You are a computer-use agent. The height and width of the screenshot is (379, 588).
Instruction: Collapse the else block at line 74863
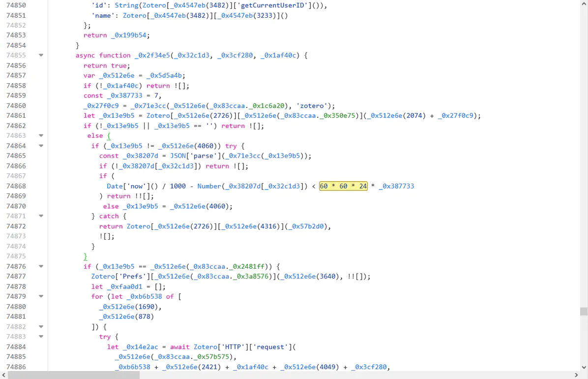coord(41,135)
